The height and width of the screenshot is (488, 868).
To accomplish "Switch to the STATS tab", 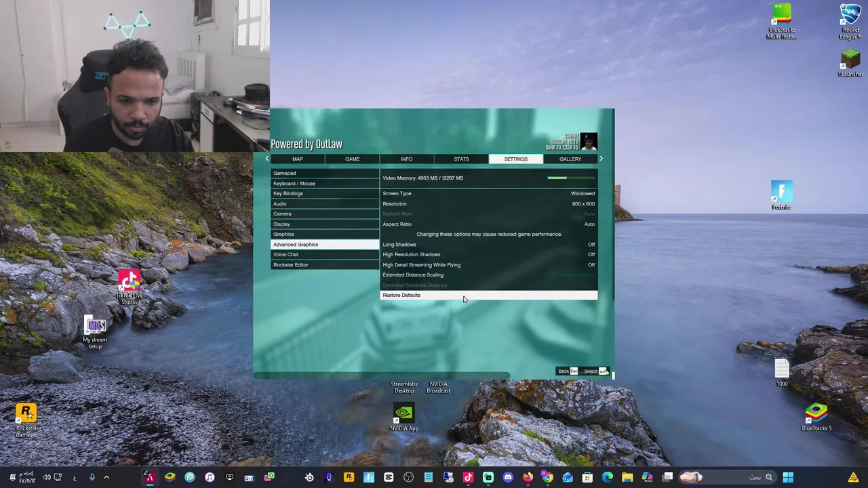I will coord(461,159).
